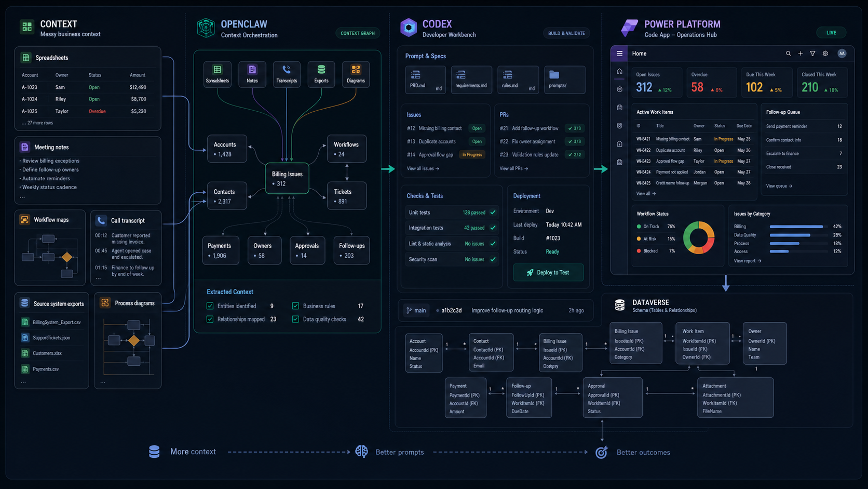This screenshot has height=489, width=868.
Task: Click the Workflow Status donut chart
Action: [x=699, y=238]
